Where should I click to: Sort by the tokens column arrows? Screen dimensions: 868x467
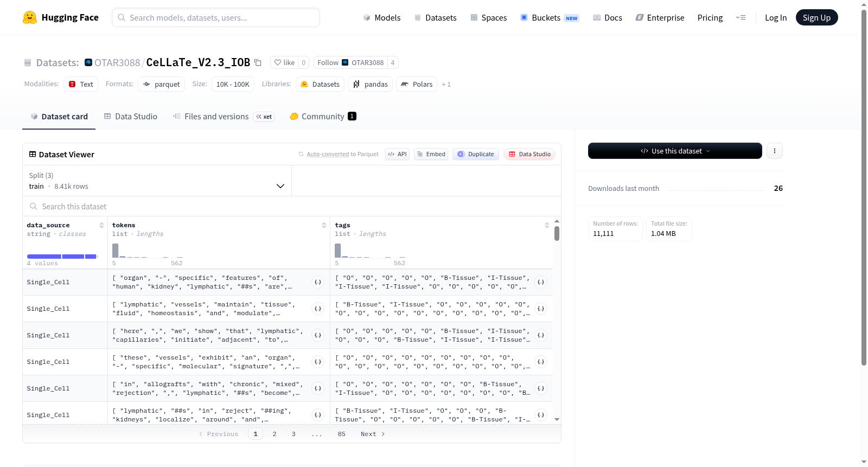pyautogui.click(x=324, y=225)
